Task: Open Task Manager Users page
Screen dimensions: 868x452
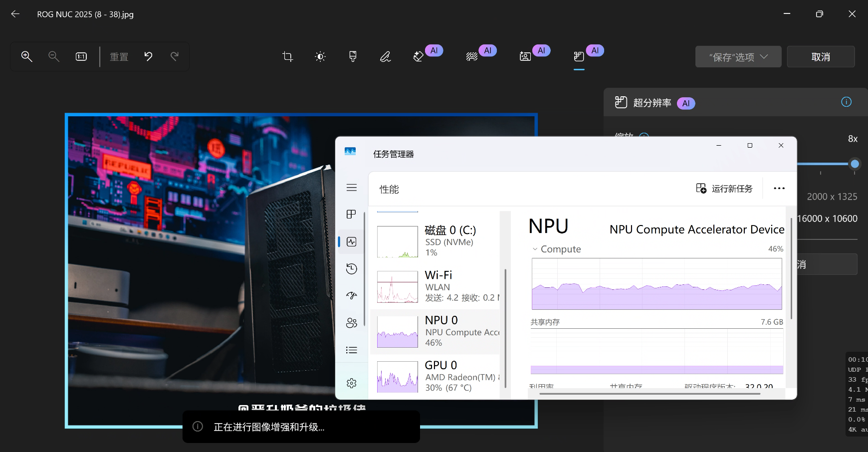Action: (352, 323)
